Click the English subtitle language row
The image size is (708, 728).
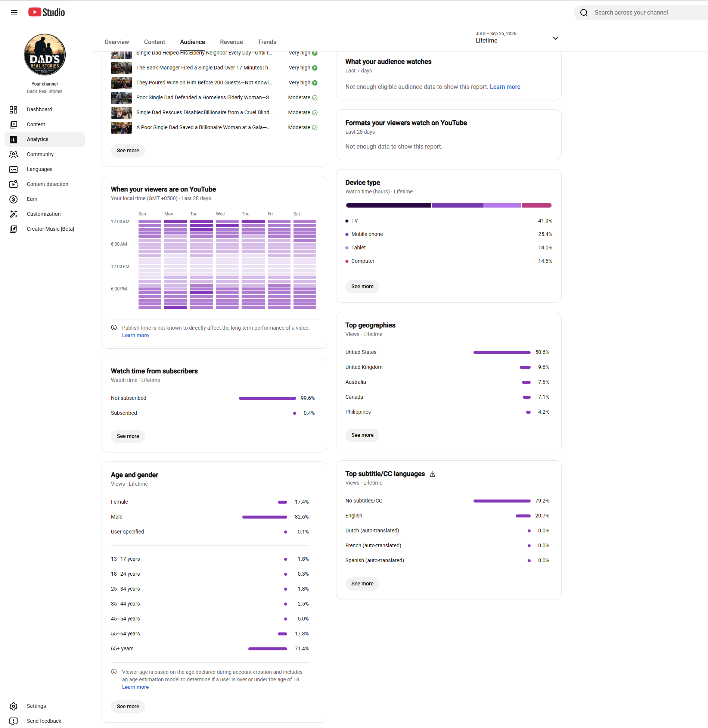coord(447,516)
